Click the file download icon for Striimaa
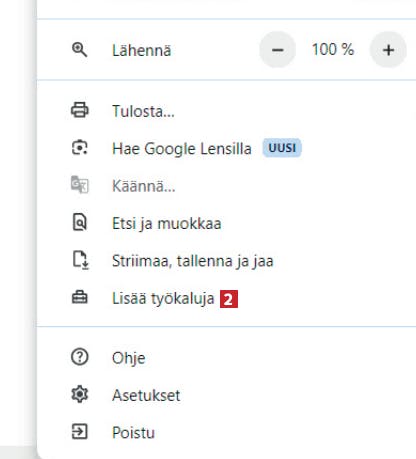This screenshot has width=416, height=459. 81,260
